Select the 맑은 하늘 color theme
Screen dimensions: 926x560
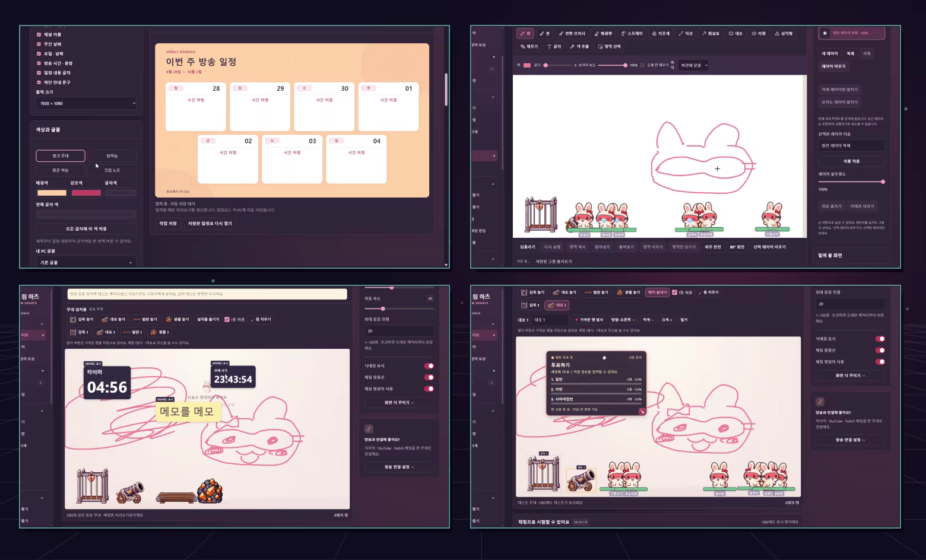pyautogui.click(x=61, y=170)
